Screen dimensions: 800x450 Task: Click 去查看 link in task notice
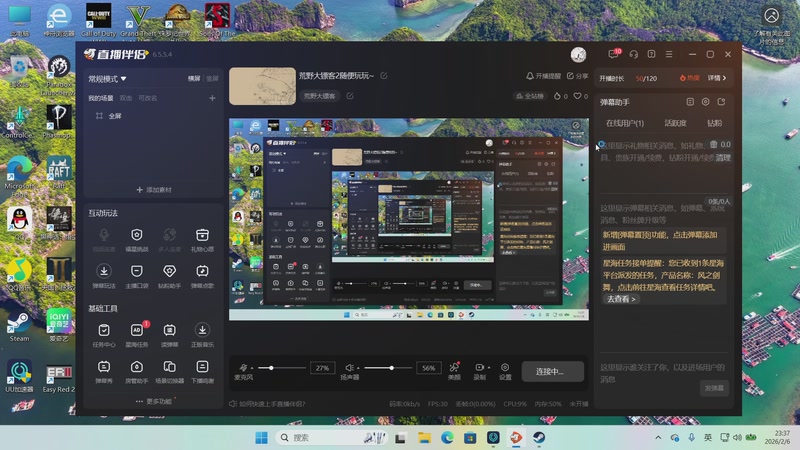coord(620,299)
